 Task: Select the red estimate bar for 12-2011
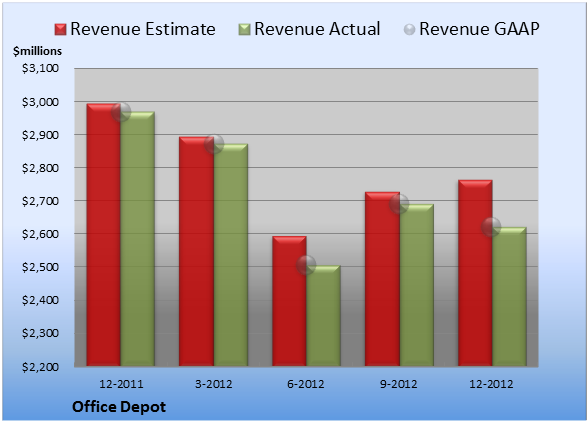(104, 235)
